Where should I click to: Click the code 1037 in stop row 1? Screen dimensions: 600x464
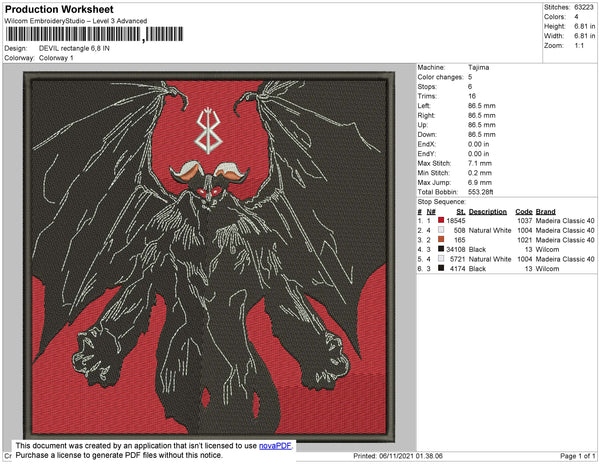[525, 221]
